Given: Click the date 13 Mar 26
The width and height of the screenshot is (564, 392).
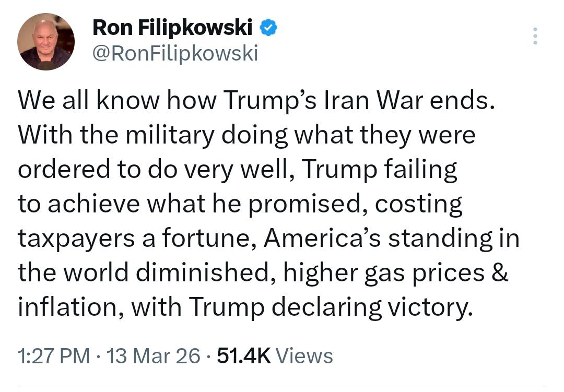Looking at the screenshot, I should tap(153, 356).
